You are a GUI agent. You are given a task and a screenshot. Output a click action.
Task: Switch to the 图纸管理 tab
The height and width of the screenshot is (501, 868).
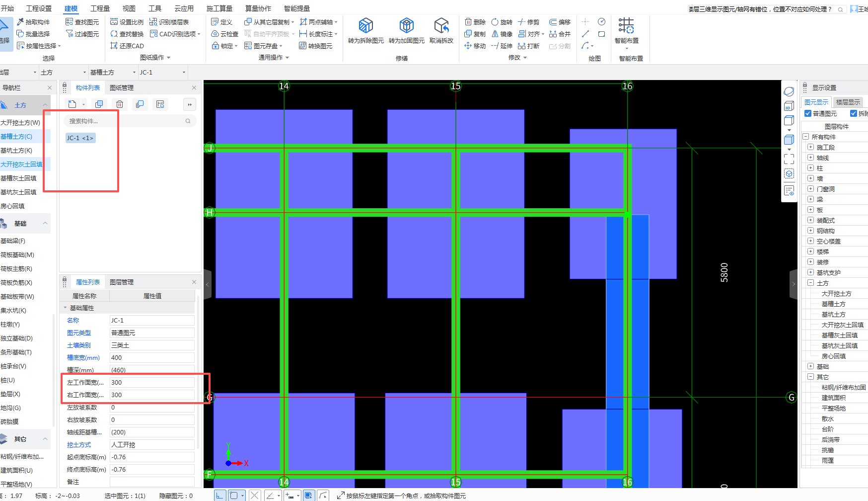coord(122,87)
